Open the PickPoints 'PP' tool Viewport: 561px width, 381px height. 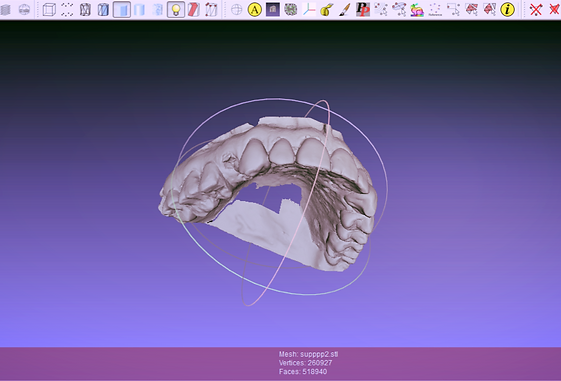coord(363,10)
